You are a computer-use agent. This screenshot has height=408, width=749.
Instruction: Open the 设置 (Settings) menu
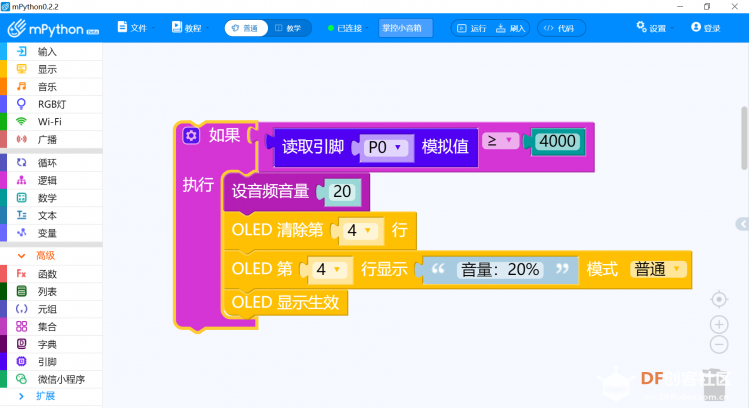coord(654,28)
